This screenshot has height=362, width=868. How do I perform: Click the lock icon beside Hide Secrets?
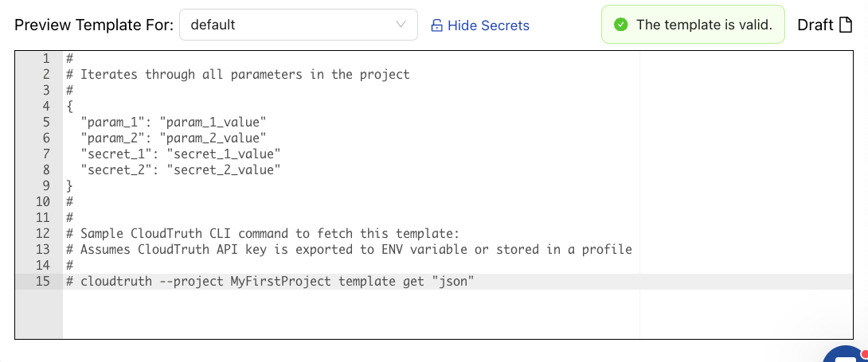click(x=436, y=25)
